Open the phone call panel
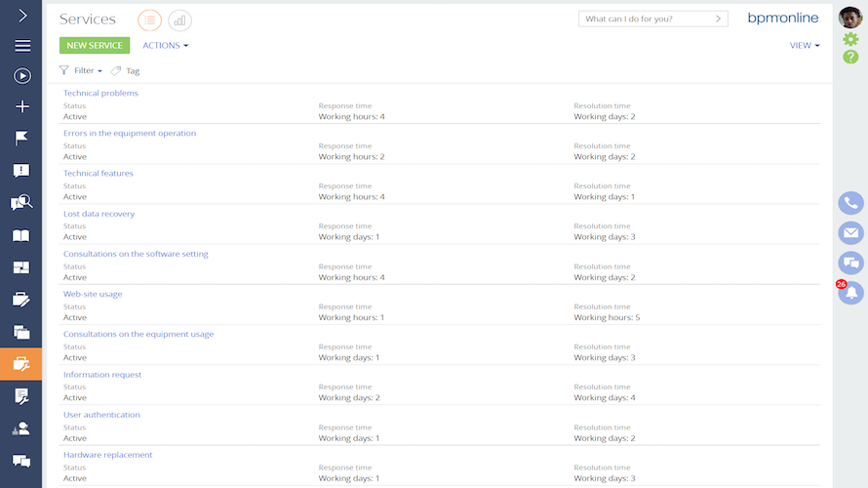868x488 pixels. [850, 203]
